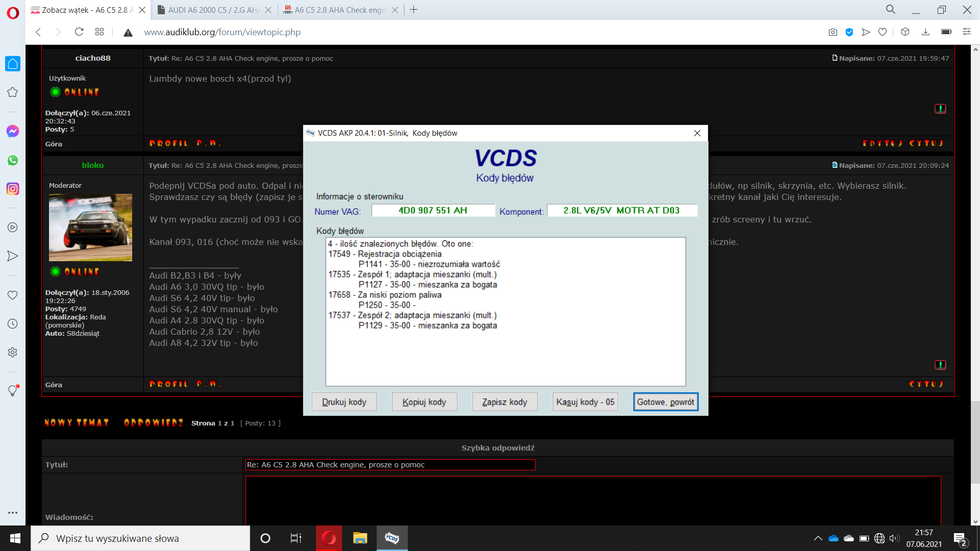Click Kasuj kody - 05 button
The width and height of the screenshot is (980, 551).
585,402
